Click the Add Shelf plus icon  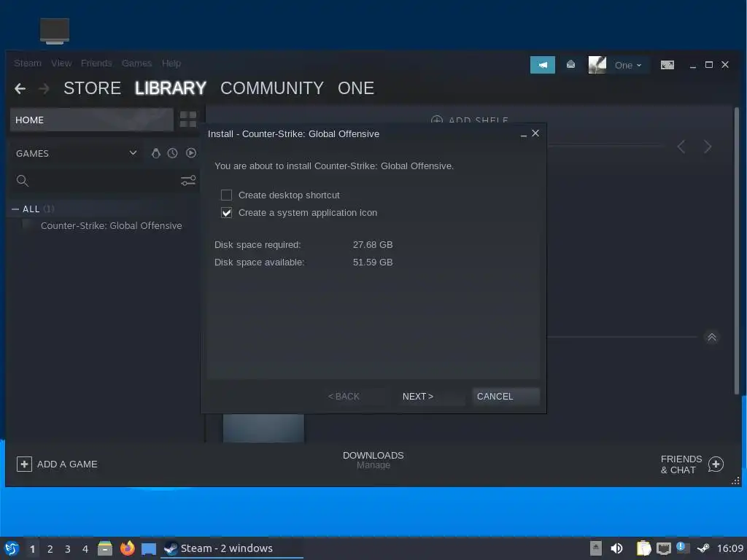[x=437, y=120]
